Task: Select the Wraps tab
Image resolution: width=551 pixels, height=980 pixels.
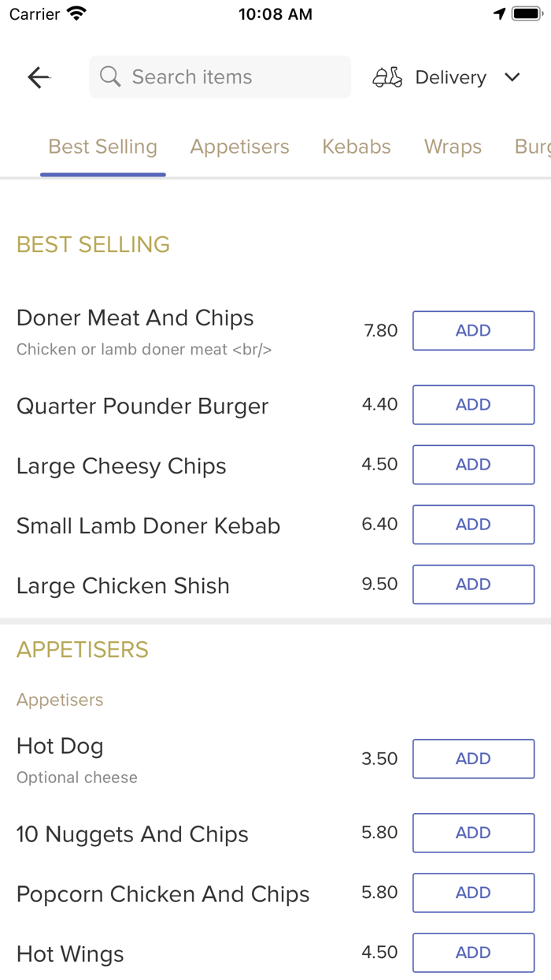Action: point(453,147)
